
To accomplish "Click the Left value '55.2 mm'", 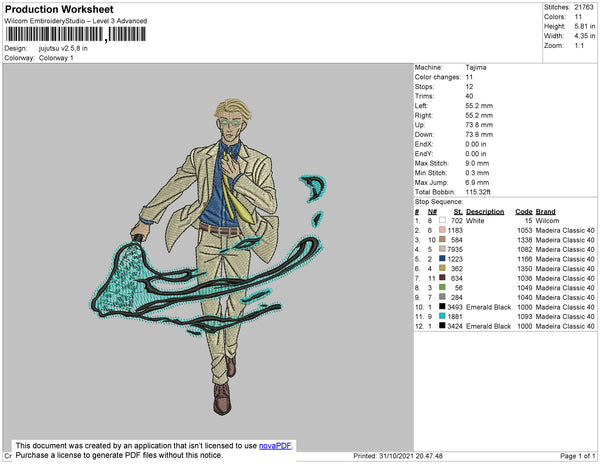I will coord(479,106).
